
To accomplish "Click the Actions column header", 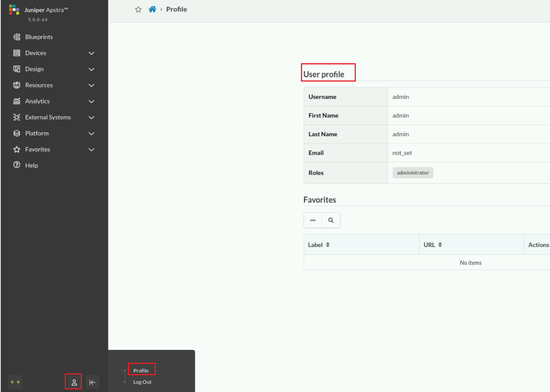I will click(539, 245).
